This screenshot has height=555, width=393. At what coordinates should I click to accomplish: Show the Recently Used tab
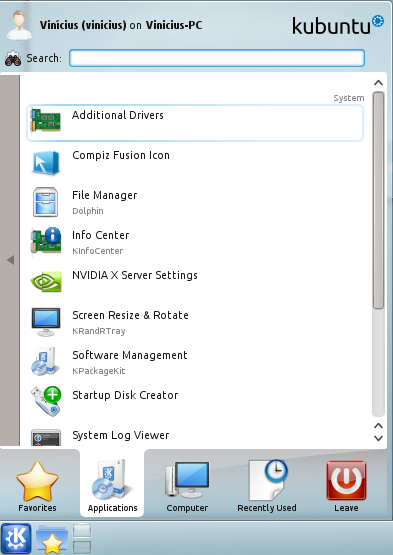click(267, 487)
